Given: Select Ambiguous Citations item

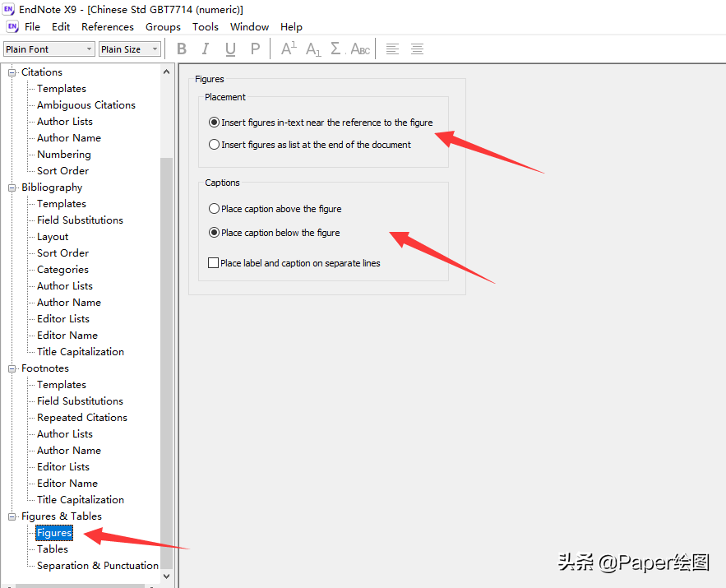Looking at the screenshot, I should (x=86, y=105).
